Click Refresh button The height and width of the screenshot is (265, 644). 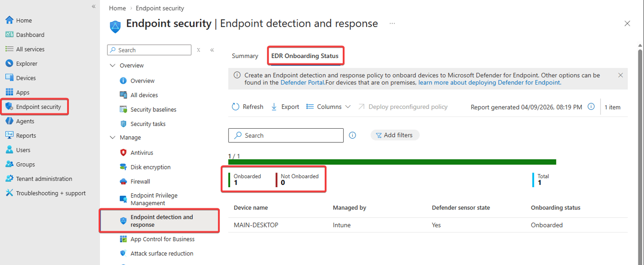point(248,107)
